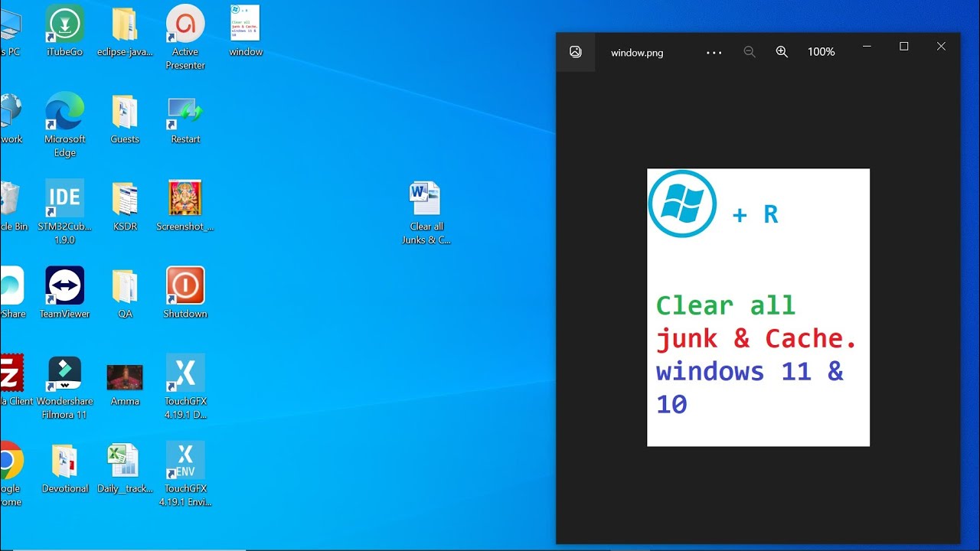Click the Shutdown desktop shortcut

coord(185,292)
